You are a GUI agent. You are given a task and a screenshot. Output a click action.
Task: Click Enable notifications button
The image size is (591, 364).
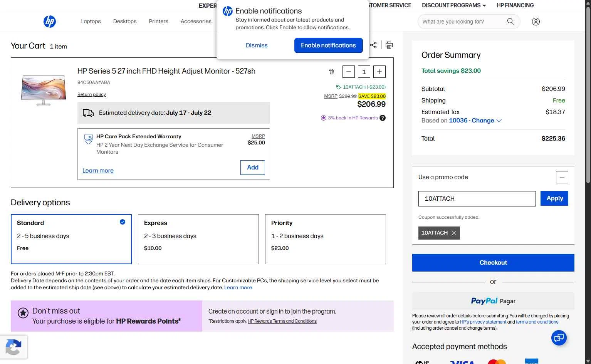tap(329, 45)
